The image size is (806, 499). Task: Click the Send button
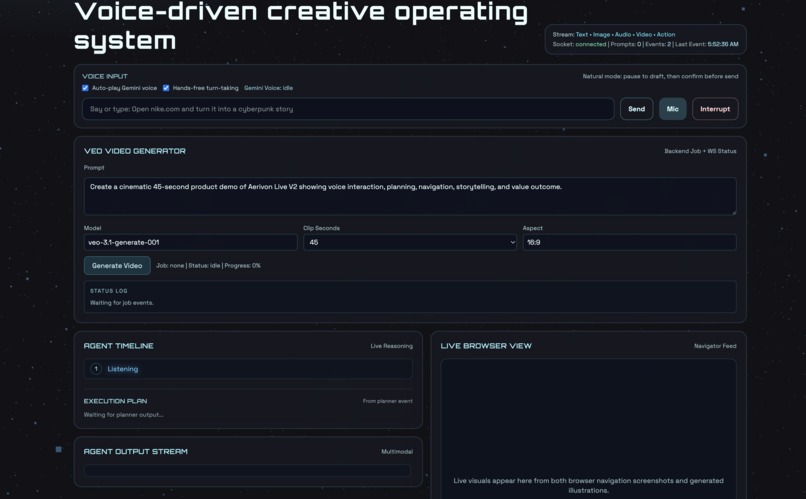[x=636, y=109]
